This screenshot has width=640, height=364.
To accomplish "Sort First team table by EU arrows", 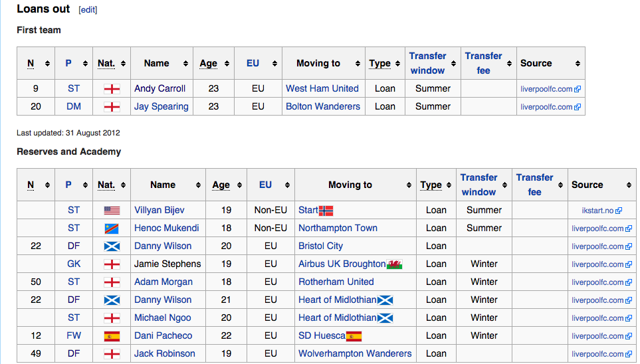I will click(x=274, y=63).
